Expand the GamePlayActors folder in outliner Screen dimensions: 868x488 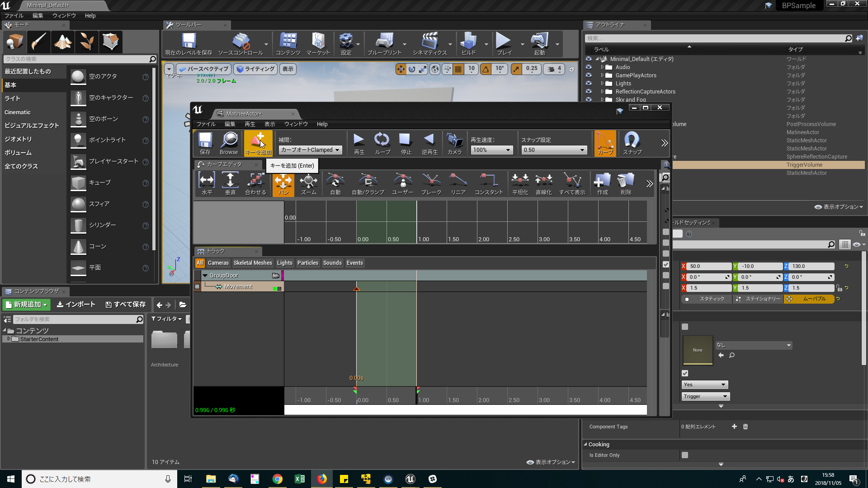[602, 75]
